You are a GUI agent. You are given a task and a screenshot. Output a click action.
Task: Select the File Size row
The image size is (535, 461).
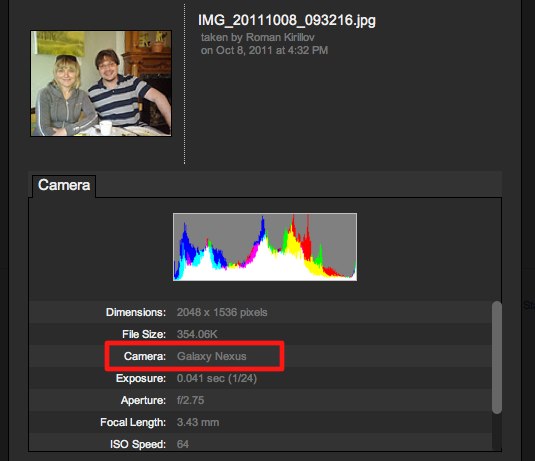pyautogui.click(x=260, y=334)
